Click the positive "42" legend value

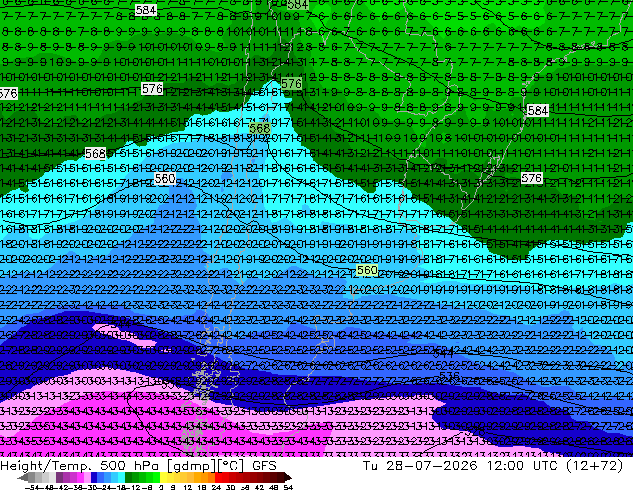click(259, 487)
